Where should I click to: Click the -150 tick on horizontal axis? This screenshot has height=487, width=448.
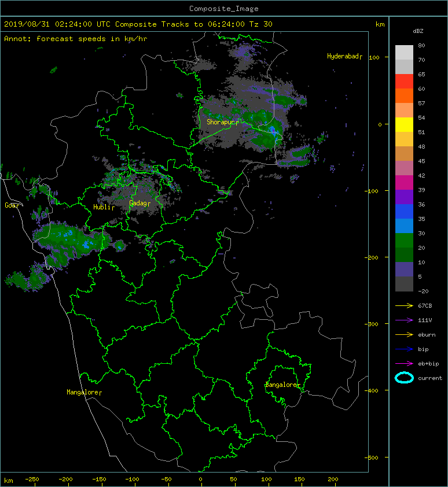coord(99,479)
